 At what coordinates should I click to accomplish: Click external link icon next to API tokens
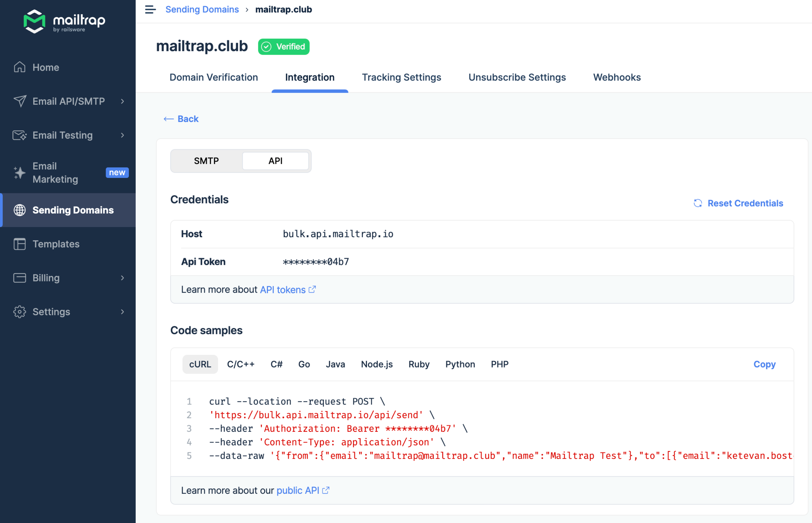click(312, 289)
